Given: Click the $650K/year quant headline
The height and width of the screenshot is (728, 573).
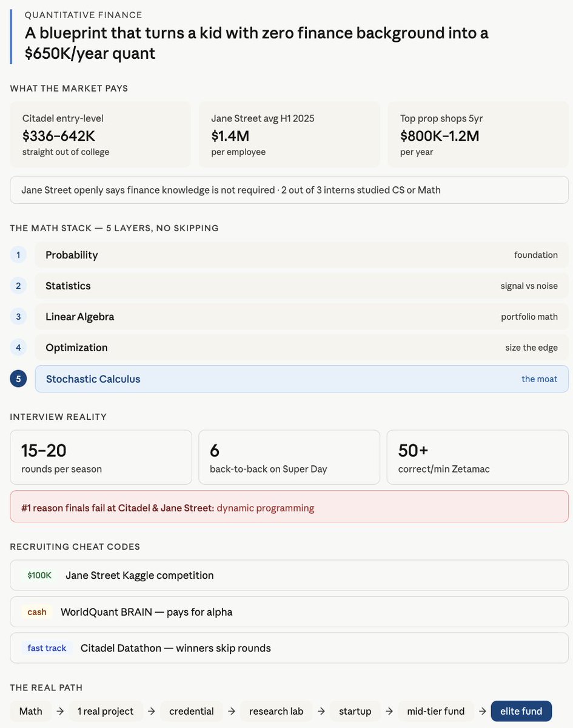Looking at the screenshot, I should (256, 42).
